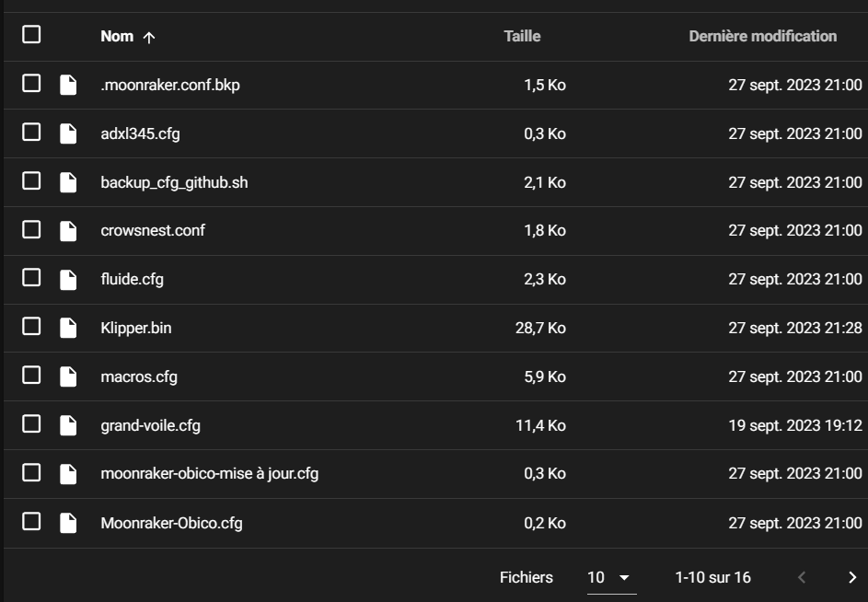The height and width of the screenshot is (602, 868).
Task: Click the file icon next to crowsnest.conf
Action: pyautogui.click(x=68, y=230)
